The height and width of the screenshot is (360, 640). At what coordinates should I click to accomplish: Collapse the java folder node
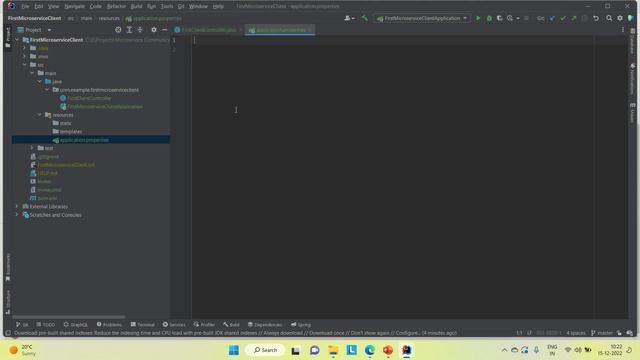coord(40,81)
